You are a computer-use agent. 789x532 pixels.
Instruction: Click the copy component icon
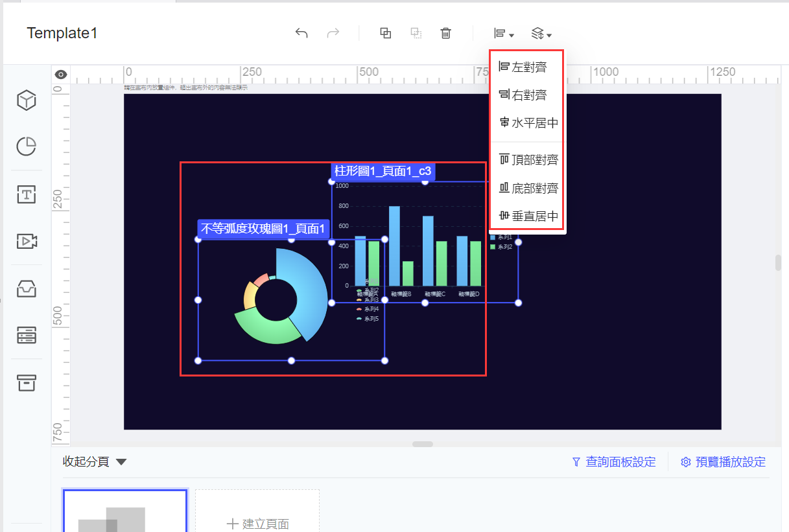click(386, 33)
